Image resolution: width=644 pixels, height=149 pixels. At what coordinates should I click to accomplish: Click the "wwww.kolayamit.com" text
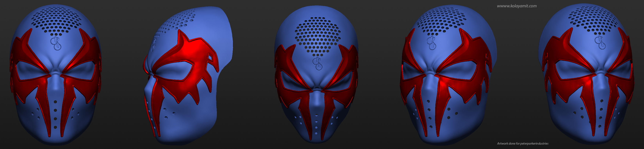point(516,6)
